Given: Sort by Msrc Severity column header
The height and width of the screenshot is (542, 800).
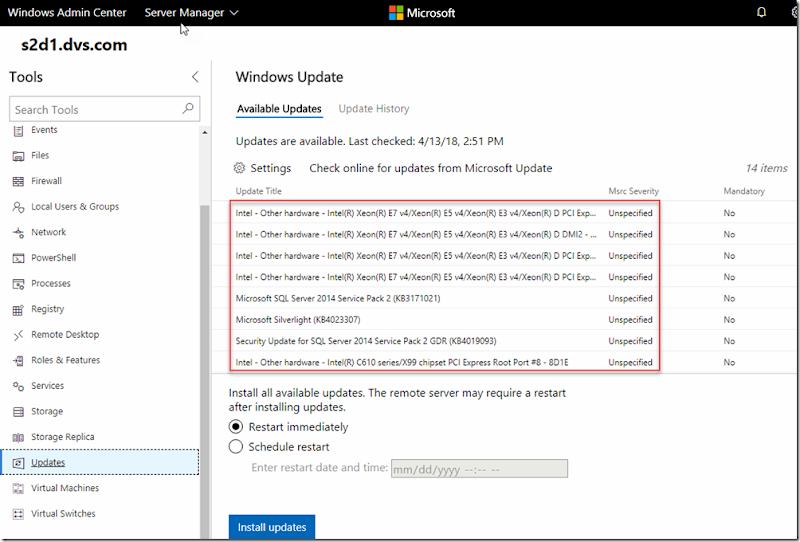Looking at the screenshot, I should tap(634, 191).
